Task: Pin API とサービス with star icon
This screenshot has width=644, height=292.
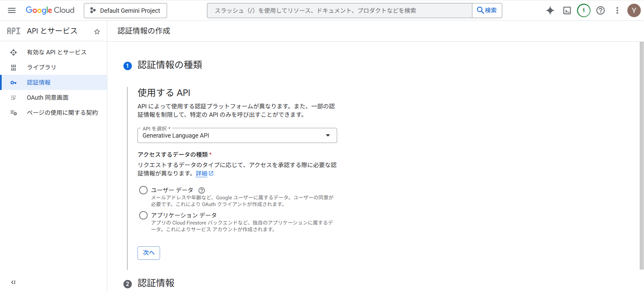Action: [x=97, y=32]
